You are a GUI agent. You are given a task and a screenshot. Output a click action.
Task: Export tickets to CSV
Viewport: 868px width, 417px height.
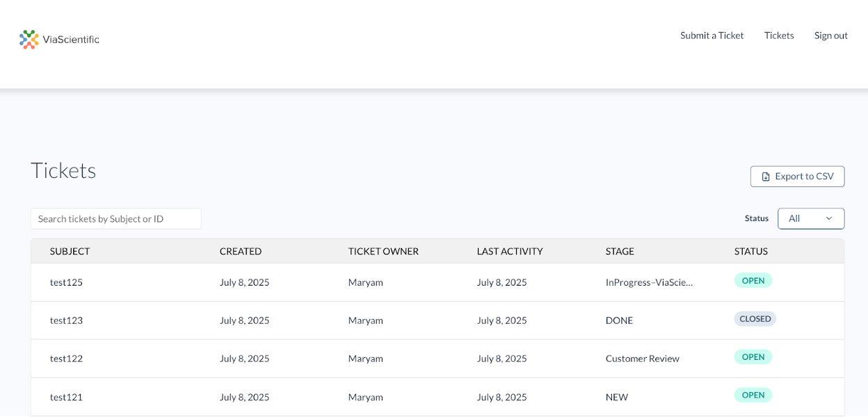pyautogui.click(x=797, y=177)
